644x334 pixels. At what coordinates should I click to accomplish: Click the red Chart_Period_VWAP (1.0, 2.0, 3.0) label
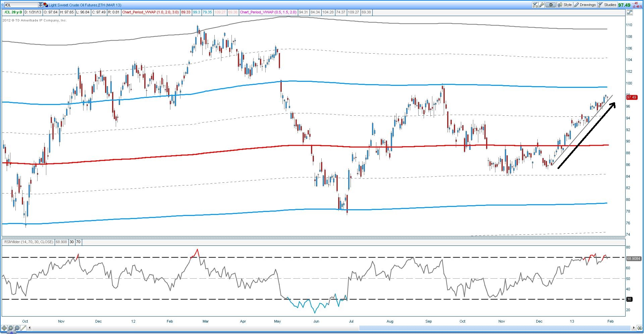click(x=151, y=12)
